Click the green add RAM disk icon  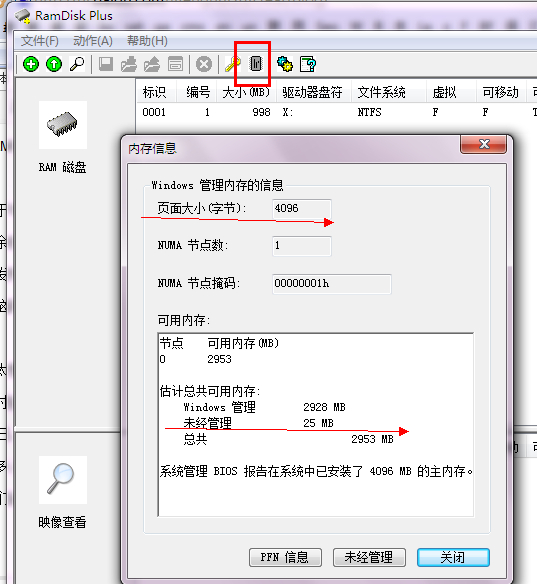point(31,64)
